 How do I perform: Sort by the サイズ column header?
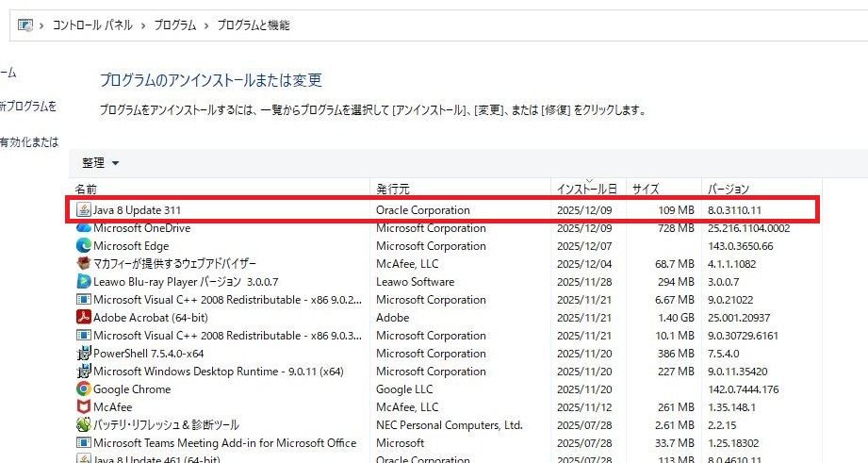[646, 189]
